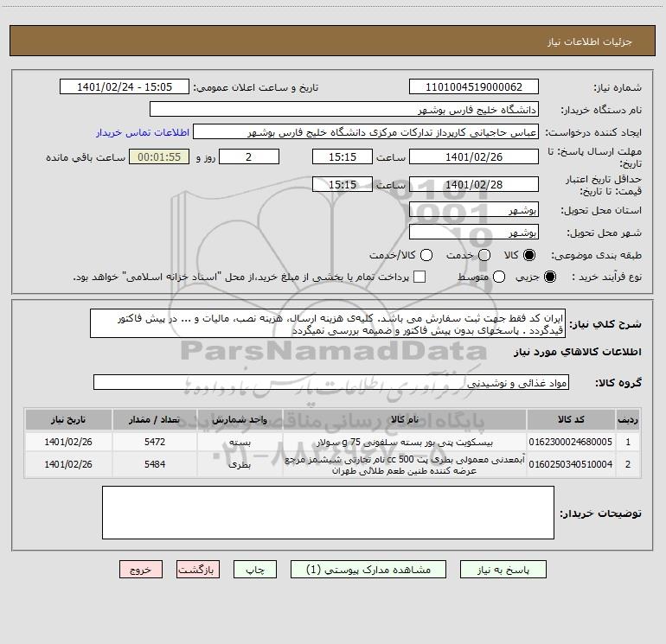Screen dimensions: 666x644
Task: Click the response deadline time 15:15 field
Action: tap(343, 156)
